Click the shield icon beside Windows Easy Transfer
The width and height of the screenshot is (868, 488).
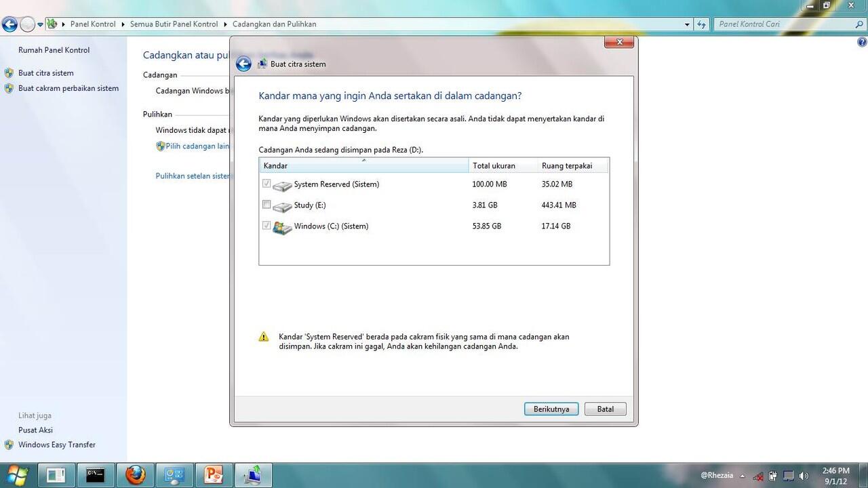tap(9, 445)
